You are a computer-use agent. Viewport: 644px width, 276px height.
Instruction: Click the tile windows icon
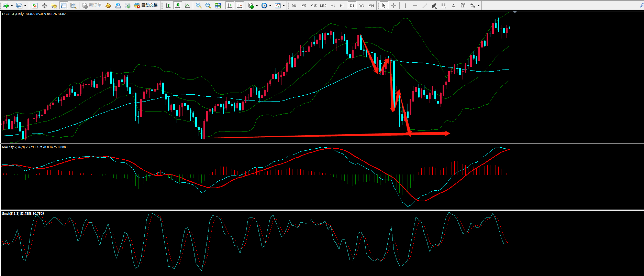click(x=218, y=6)
